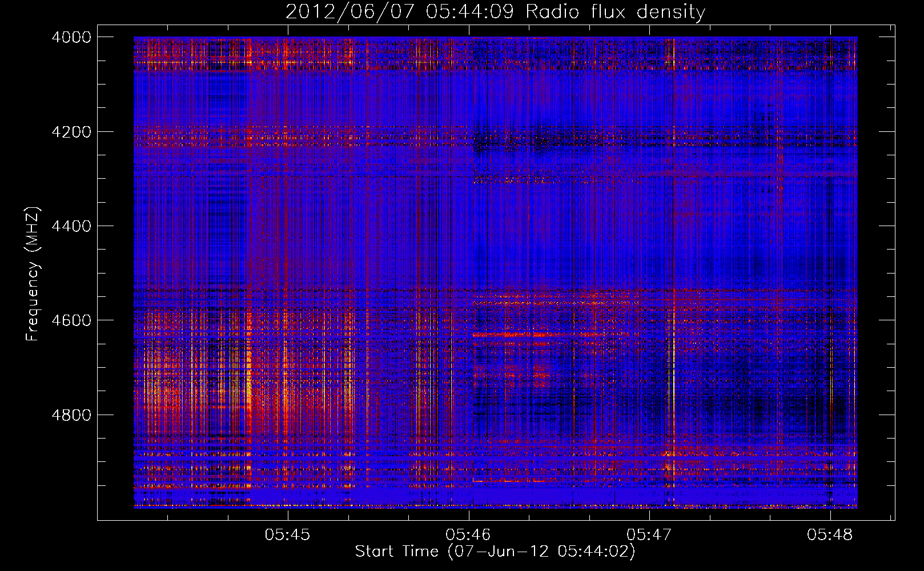Image resolution: width=924 pixels, height=571 pixels.
Task: Click the 4200 frequency tick label
Action: pos(71,132)
